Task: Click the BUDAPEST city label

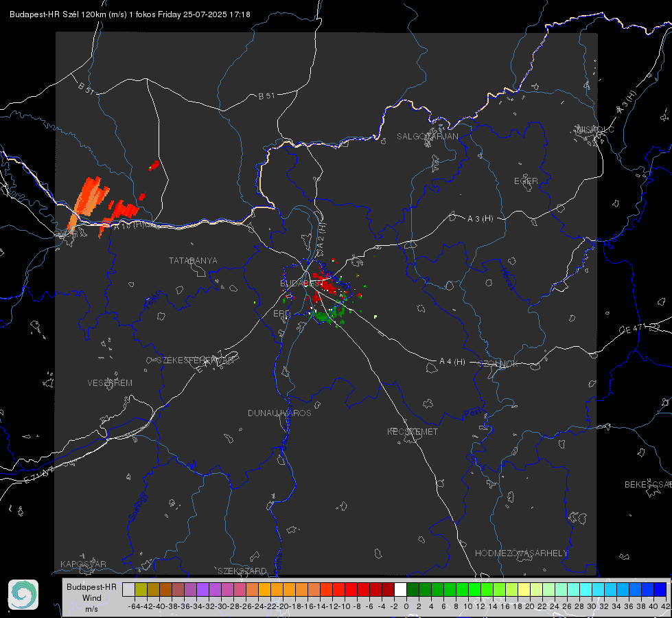Action: coord(301,284)
